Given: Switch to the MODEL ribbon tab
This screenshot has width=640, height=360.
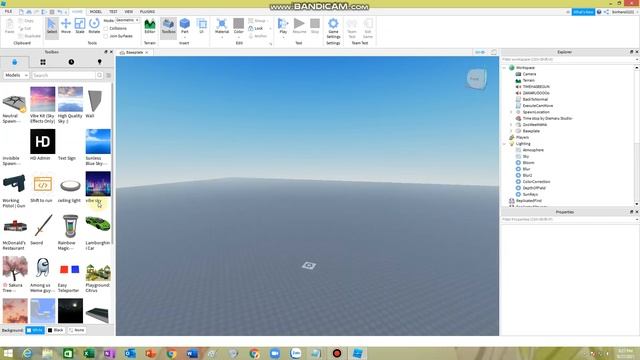Looking at the screenshot, I should tap(96, 12).
